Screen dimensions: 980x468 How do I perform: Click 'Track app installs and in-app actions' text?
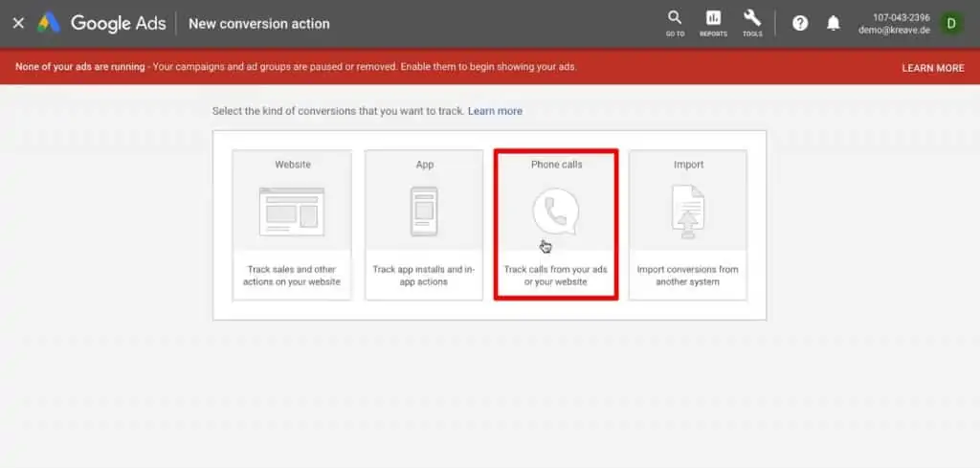[x=424, y=276]
